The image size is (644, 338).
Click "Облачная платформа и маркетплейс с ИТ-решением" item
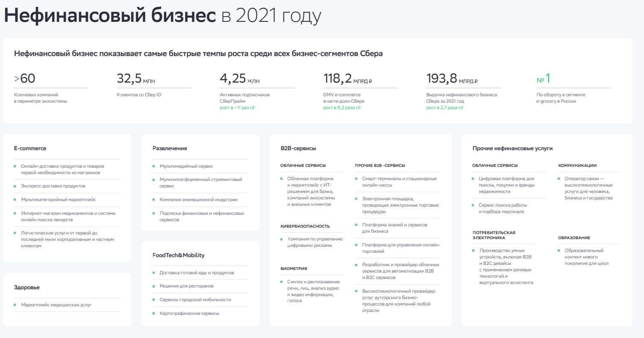[311, 191]
